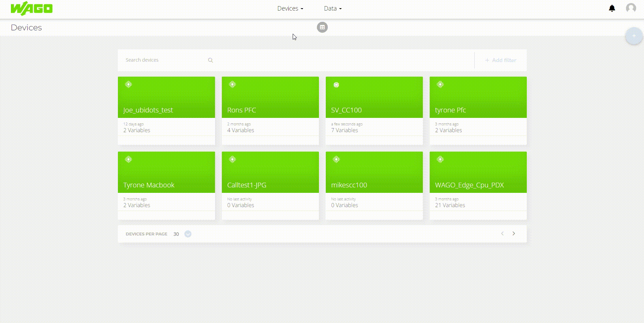Screen dimensions: 644x323
Task: Go to next page with right arrow
Action: (514, 234)
